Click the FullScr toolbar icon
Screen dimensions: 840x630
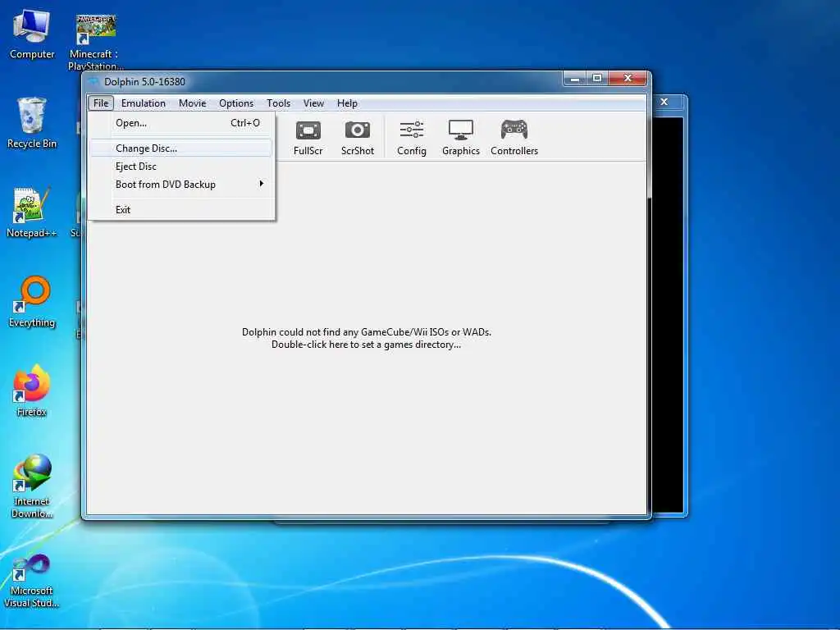pos(308,138)
